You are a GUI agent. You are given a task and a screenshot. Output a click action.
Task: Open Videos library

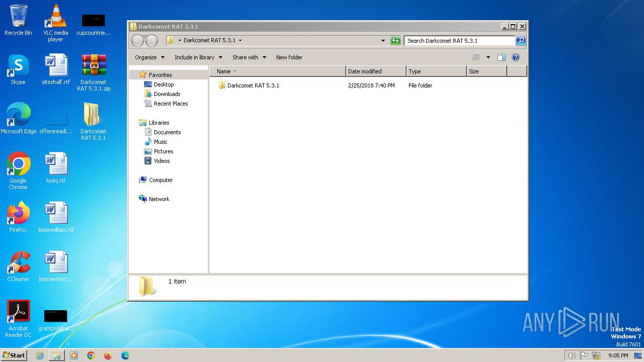(x=162, y=161)
